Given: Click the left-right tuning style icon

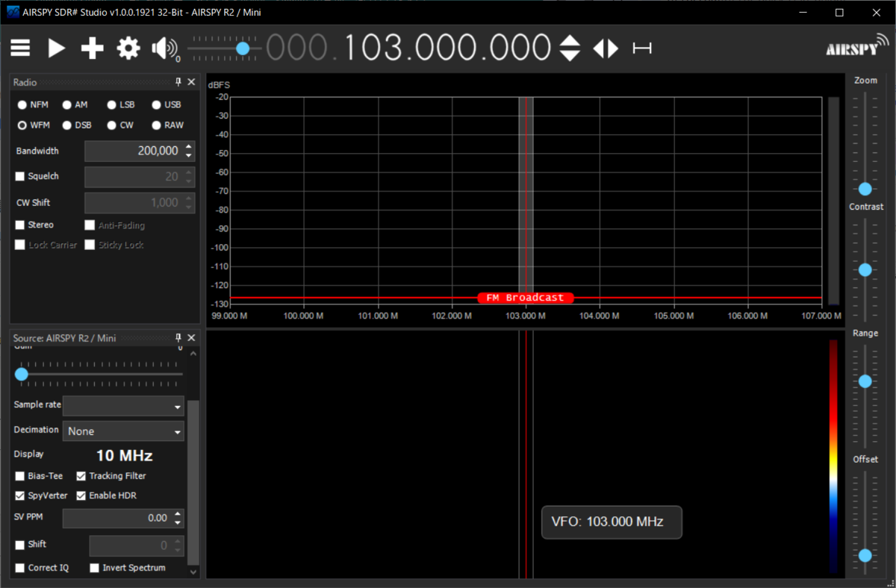Looking at the screenshot, I should point(606,49).
